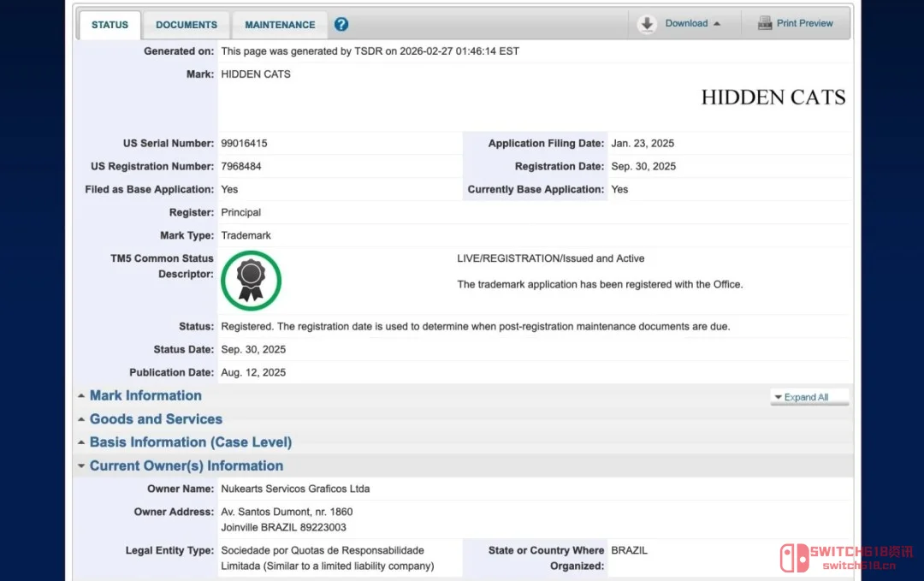Expand the Basis Information (Case Level) section
Screen dimensions: 924x581
coord(190,442)
